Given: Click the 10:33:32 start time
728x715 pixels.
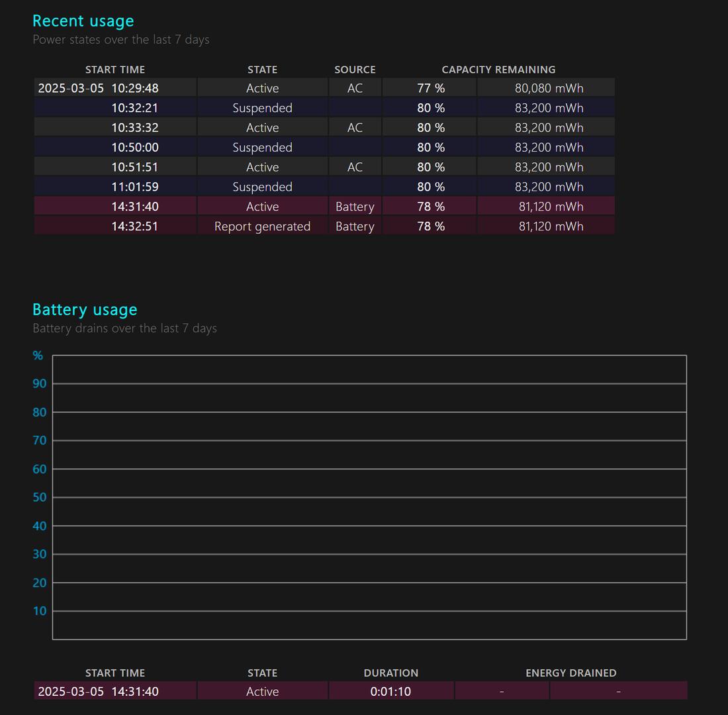Looking at the screenshot, I should [134, 127].
